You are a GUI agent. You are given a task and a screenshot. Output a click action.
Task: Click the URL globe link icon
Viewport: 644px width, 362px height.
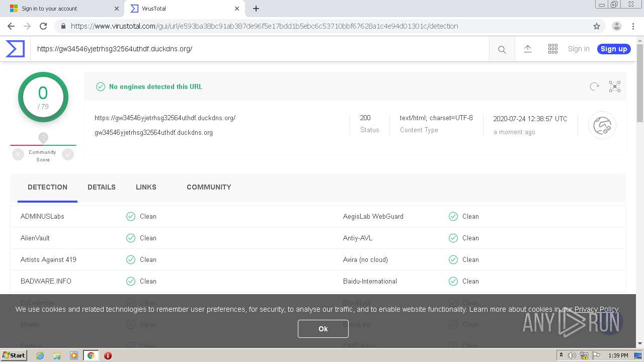(602, 125)
